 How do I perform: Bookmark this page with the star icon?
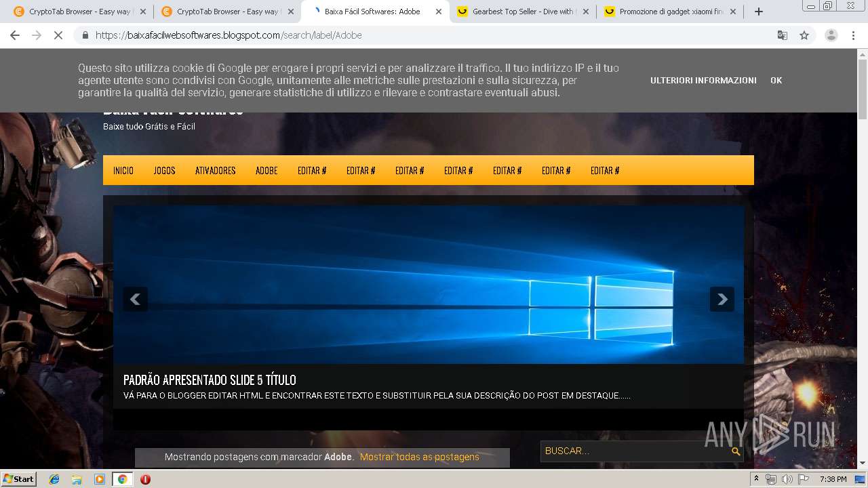804,35
